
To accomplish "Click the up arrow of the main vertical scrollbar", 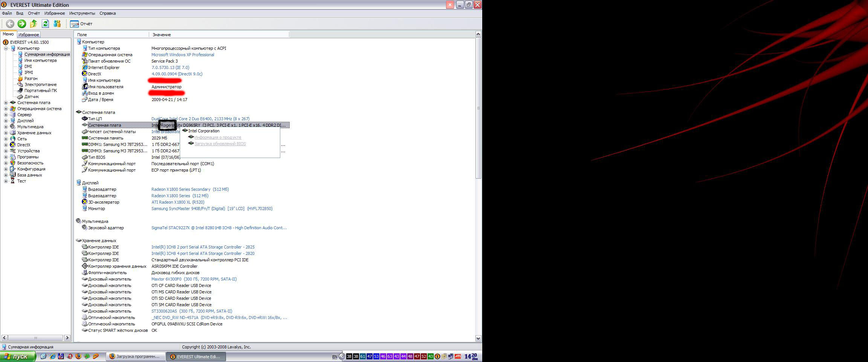I will (478, 34).
